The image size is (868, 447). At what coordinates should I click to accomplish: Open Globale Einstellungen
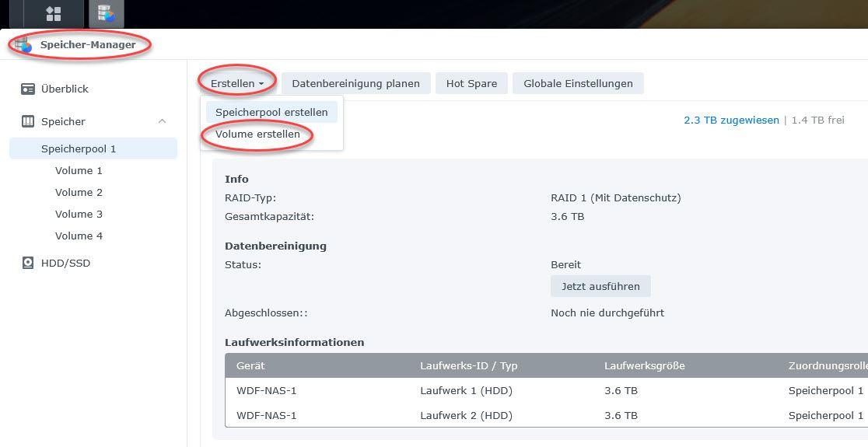578,83
